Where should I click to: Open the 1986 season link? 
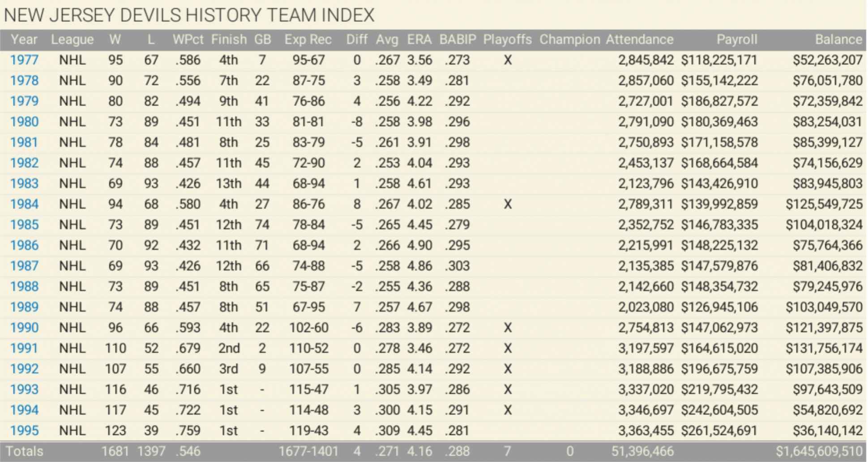pyautogui.click(x=24, y=246)
